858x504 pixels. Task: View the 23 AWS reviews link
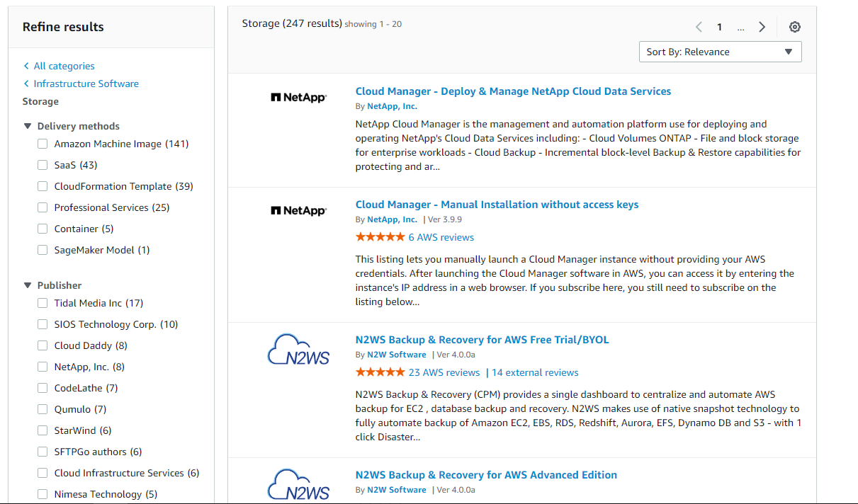[x=444, y=372]
